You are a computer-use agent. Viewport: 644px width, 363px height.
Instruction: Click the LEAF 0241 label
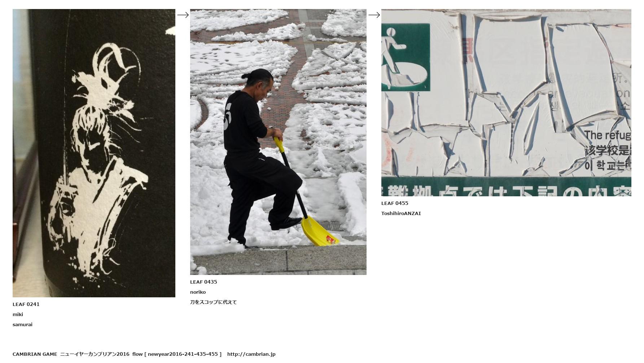click(x=26, y=304)
